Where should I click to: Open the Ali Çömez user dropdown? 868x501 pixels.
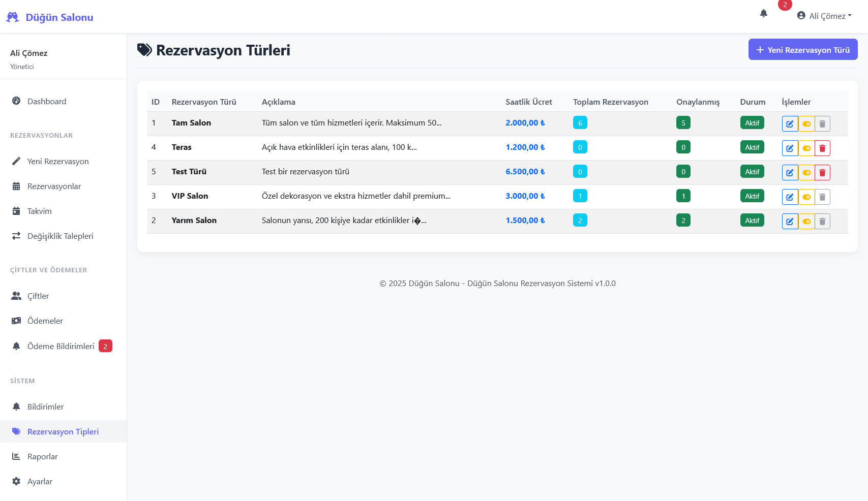pos(824,16)
